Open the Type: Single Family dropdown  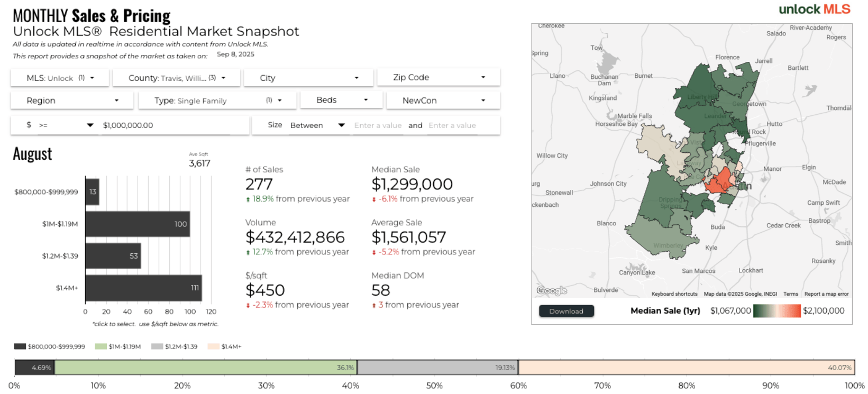point(217,100)
